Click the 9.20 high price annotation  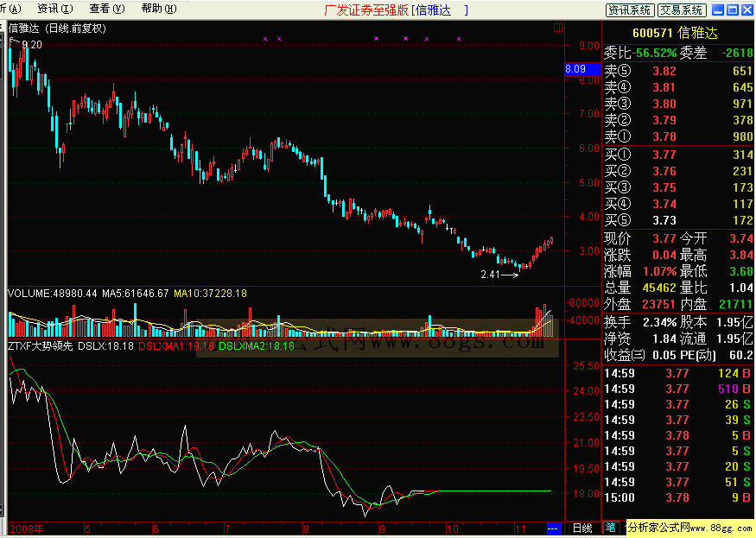32,45
